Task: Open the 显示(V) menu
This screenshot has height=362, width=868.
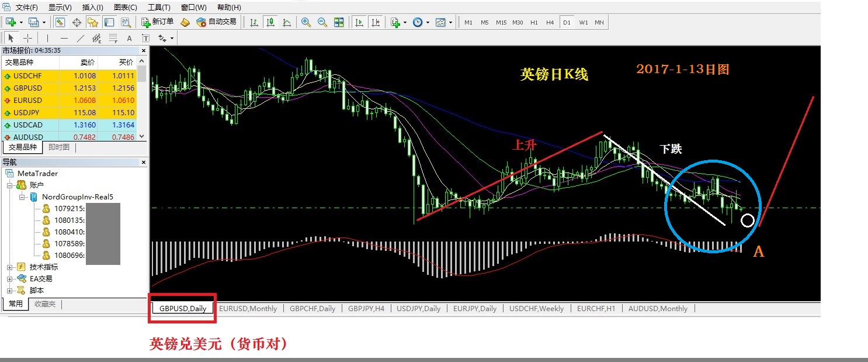Action: [x=60, y=8]
